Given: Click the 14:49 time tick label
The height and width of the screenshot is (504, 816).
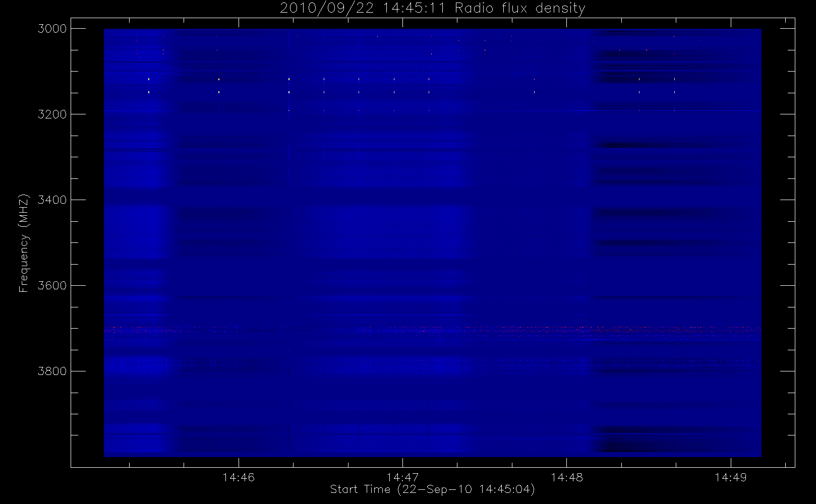Looking at the screenshot, I should click(731, 477).
